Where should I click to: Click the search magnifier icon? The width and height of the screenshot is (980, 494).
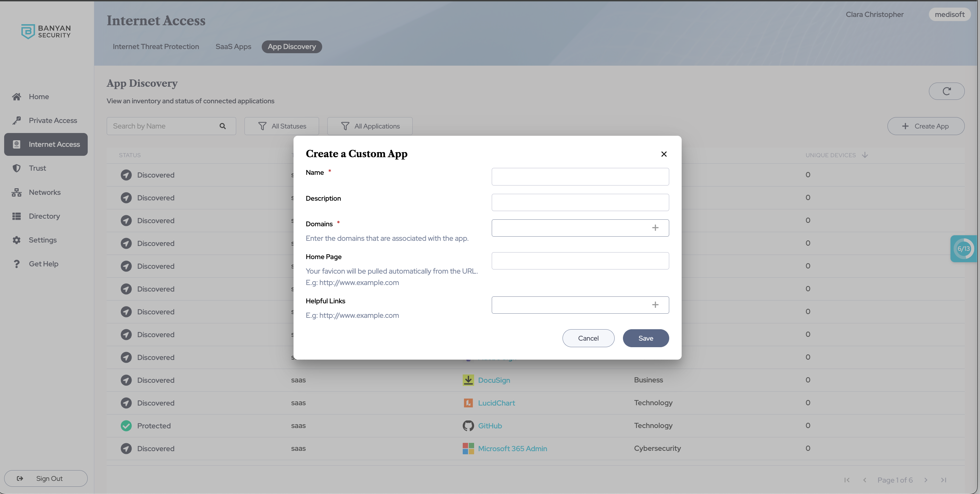click(x=222, y=126)
